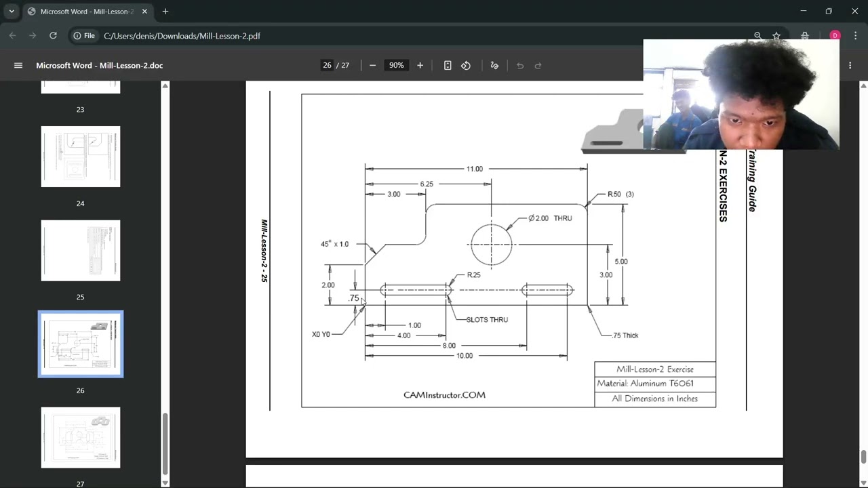
Task: Go back to the previous page in browser
Action: point(13,36)
